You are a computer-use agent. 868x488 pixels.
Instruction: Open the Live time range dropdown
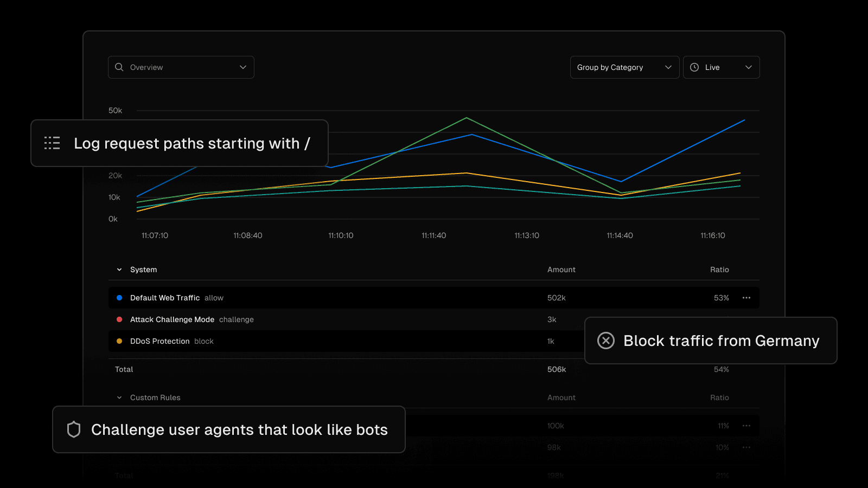721,67
